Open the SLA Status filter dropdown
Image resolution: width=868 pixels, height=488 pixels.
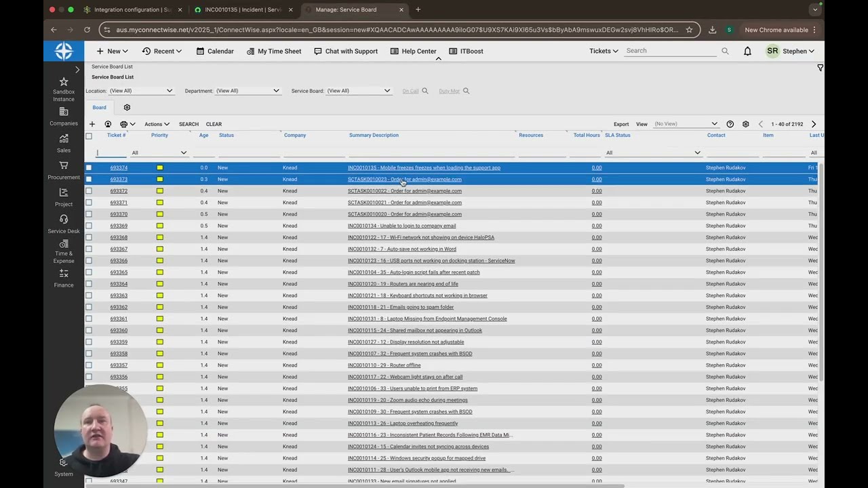[x=653, y=152]
